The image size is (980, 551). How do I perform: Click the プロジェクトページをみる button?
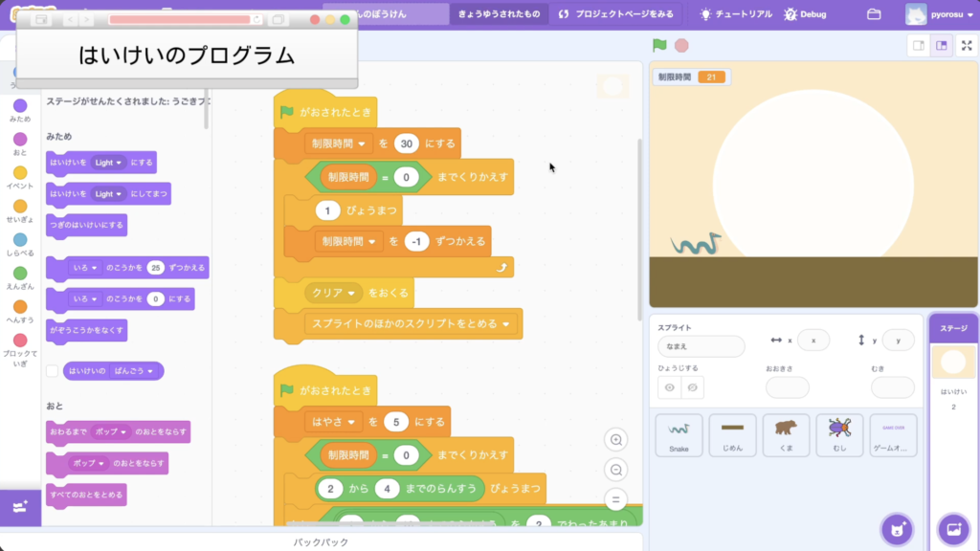tap(615, 14)
